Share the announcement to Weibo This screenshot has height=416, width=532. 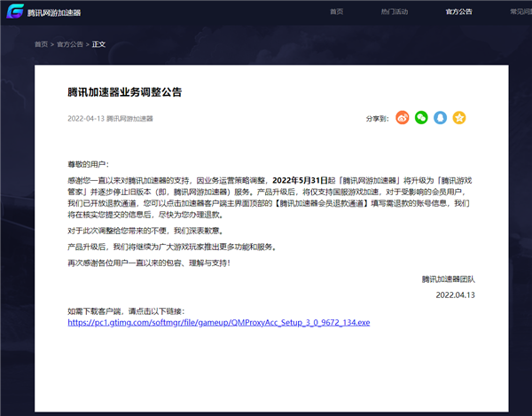click(402, 118)
